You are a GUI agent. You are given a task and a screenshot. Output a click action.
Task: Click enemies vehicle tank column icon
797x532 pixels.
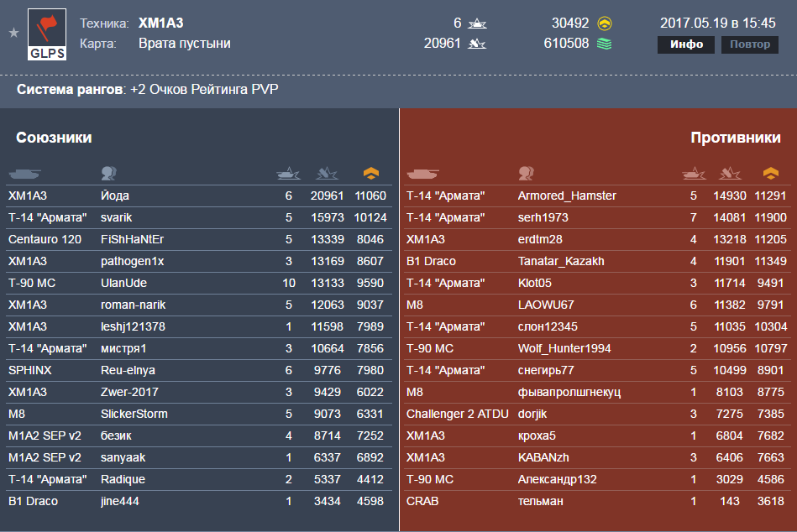(x=422, y=174)
